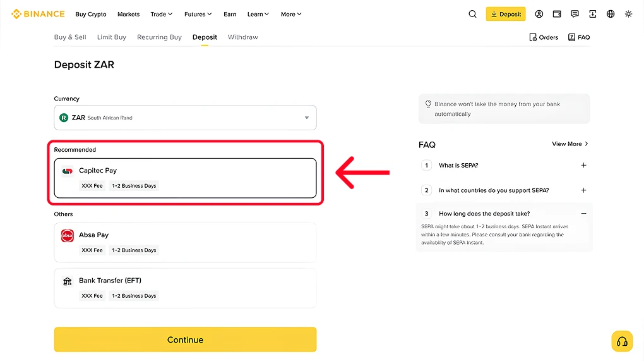Click the Bank Transfer bank icon
The image size is (644, 361).
point(68,281)
